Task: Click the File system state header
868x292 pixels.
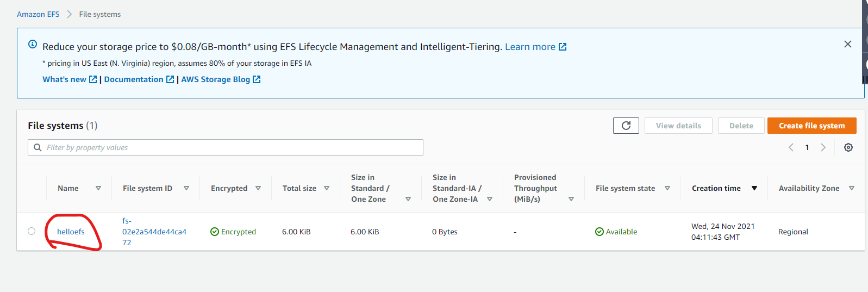Action: (x=626, y=188)
